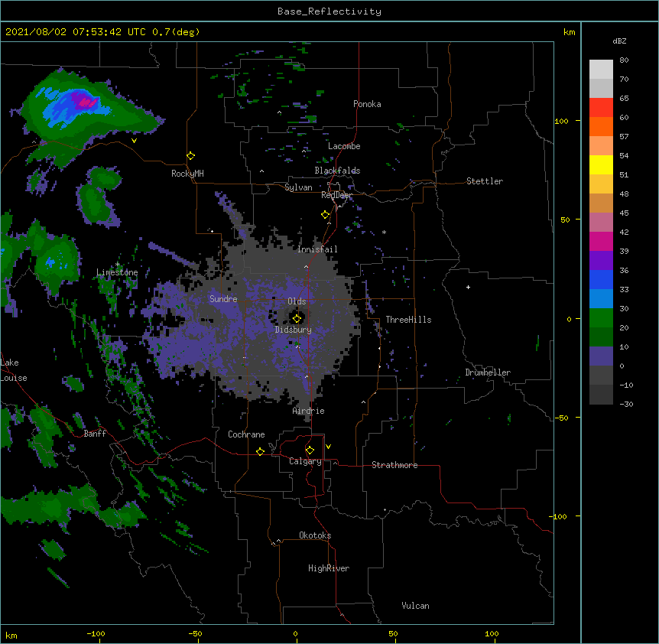Screen dimensions: 659x644
Task: Select the darkest gray swatch between -10 and -30
Action: click(601, 395)
